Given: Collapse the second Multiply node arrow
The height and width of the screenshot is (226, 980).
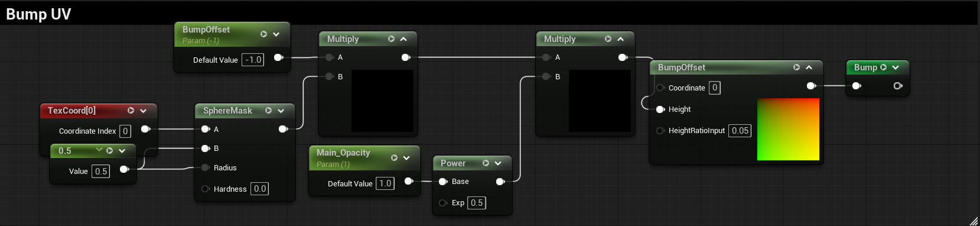Looking at the screenshot, I should 620,39.
